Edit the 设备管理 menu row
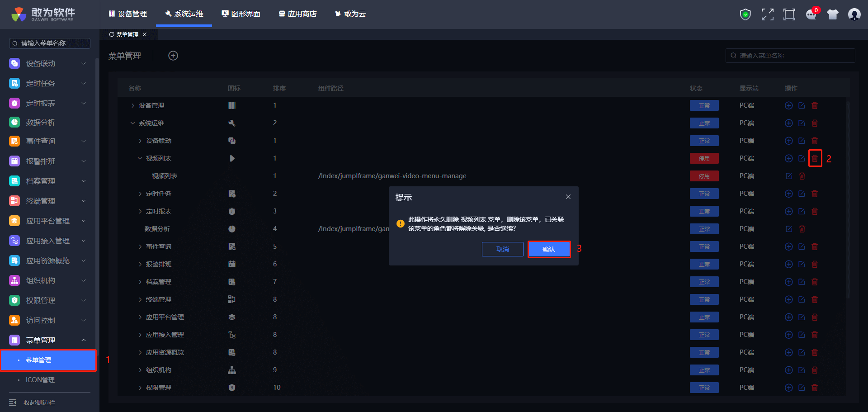 802,105
